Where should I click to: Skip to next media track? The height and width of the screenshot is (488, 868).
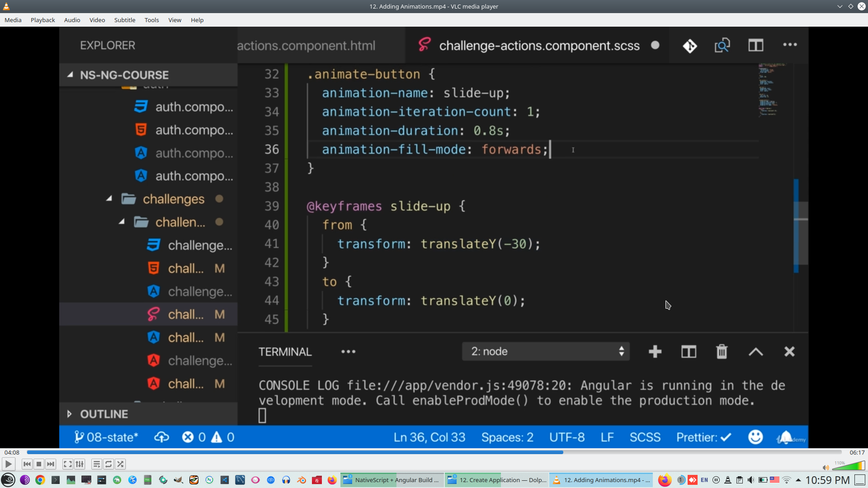51,464
